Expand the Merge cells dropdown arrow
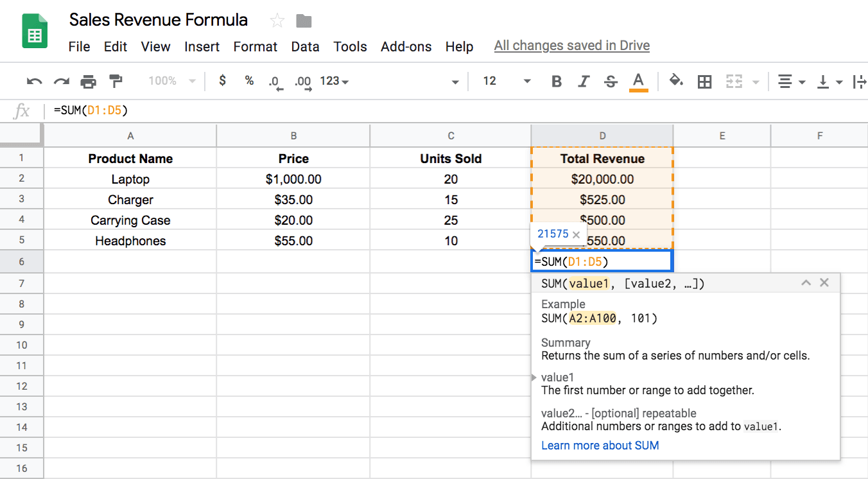Screen dimensions: 868x479 click(x=755, y=82)
